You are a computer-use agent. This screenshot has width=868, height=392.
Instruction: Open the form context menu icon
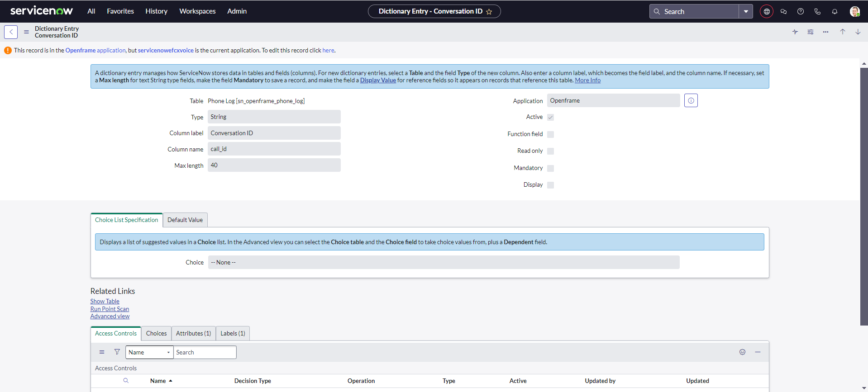pyautogui.click(x=26, y=32)
